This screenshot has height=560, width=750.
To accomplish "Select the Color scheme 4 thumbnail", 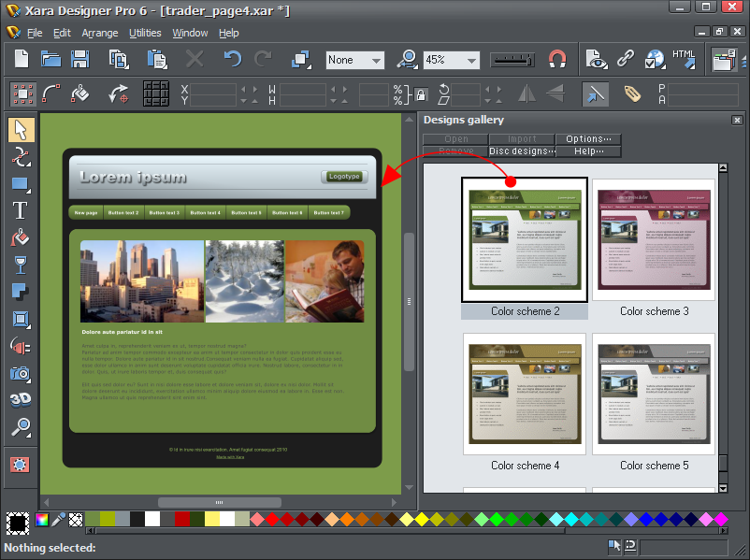I will (525, 394).
